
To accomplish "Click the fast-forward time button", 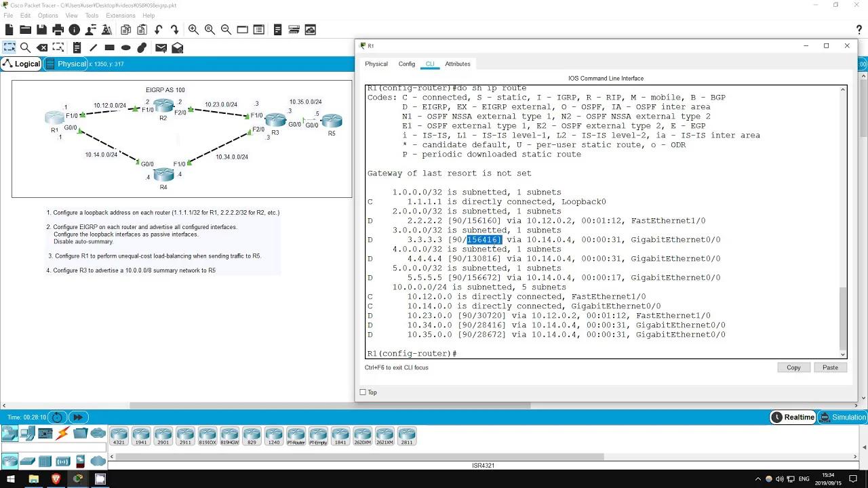I will pyautogui.click(x=78, y=417).
